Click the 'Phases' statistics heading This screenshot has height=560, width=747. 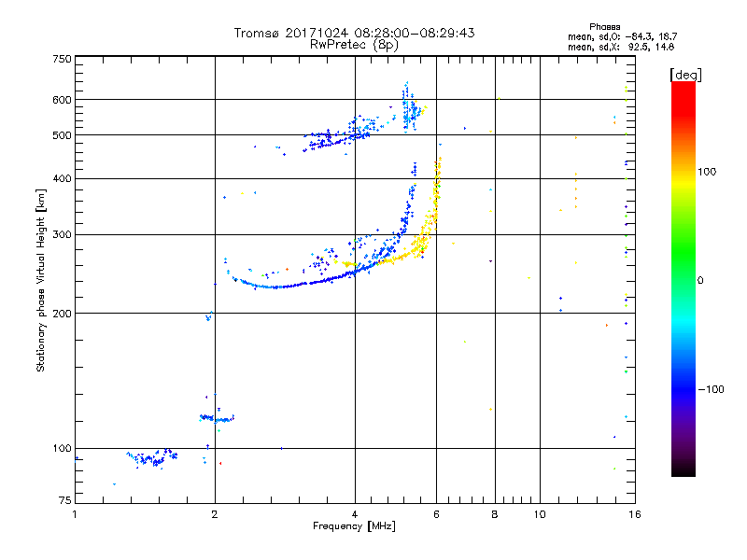click(604, 27)
